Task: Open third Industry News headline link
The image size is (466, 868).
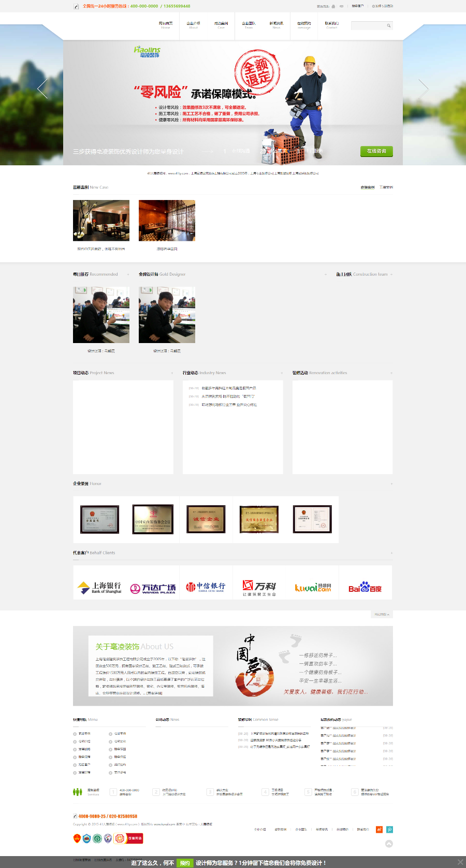Action: tap(229, 404)
